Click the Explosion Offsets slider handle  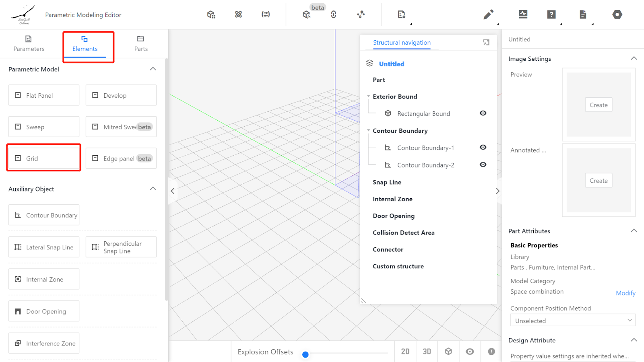click(305, 354)
